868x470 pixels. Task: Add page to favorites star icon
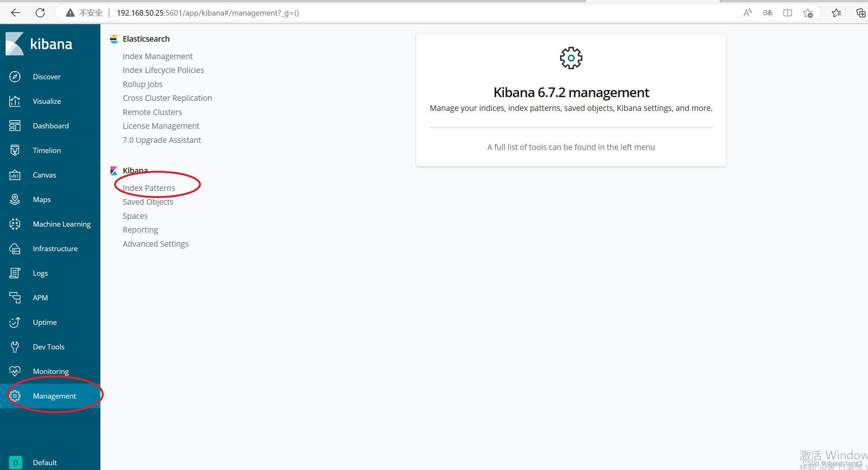(808, 13)
